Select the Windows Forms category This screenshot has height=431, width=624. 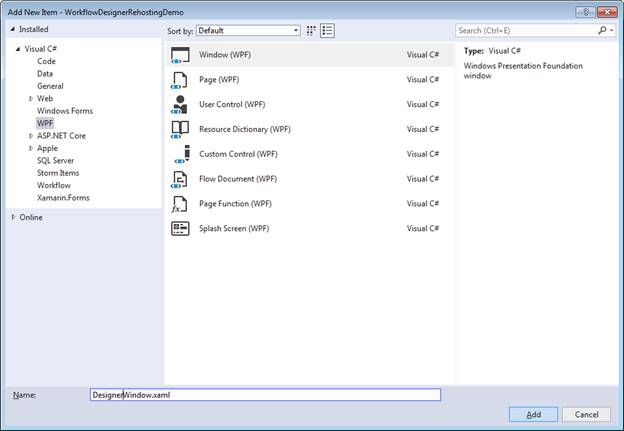pos(65,111)
